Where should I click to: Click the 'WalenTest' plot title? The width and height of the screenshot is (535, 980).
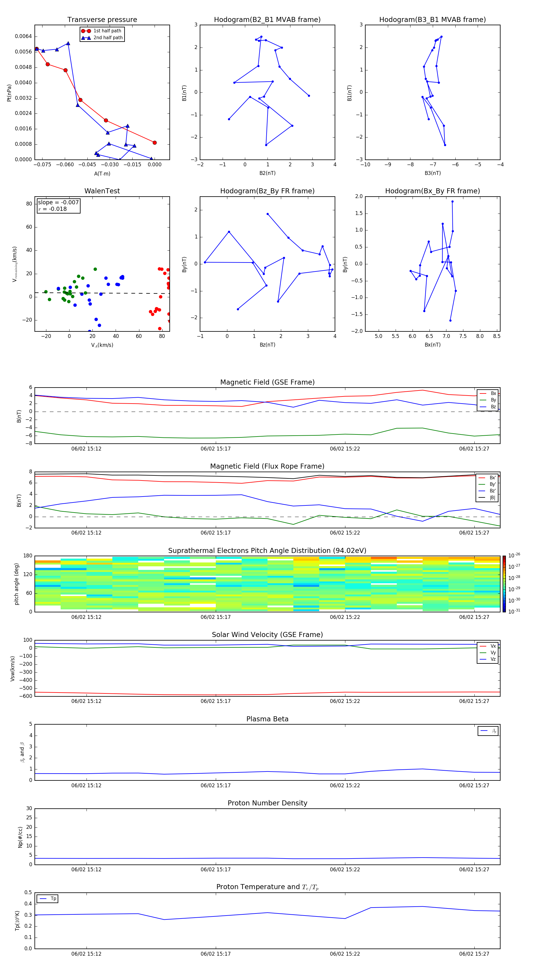[102, 191]
